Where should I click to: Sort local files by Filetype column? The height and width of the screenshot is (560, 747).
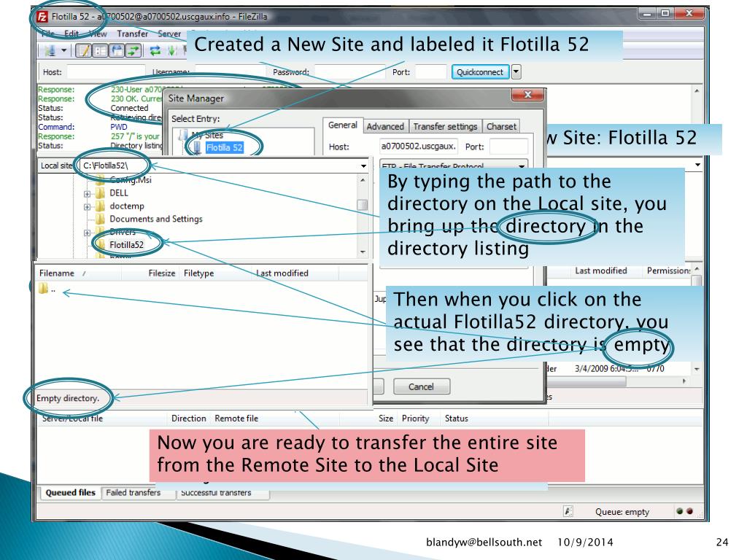(216, 273)
